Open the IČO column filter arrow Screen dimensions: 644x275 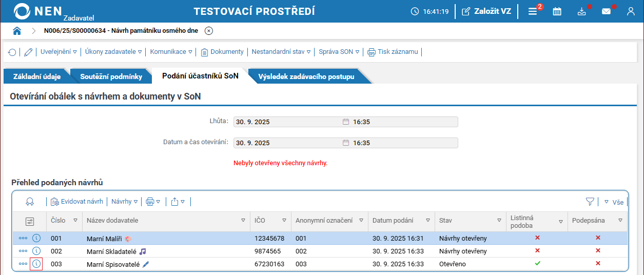coord(284,221)
